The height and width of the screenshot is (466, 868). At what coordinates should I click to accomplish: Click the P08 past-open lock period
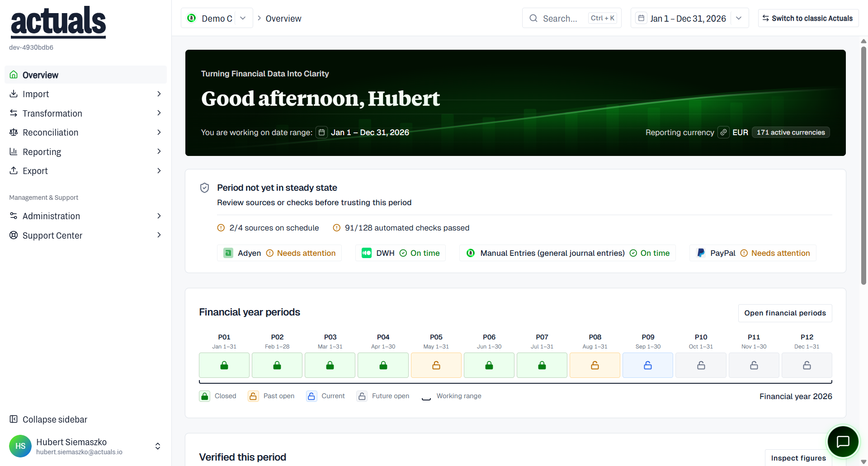595,365
